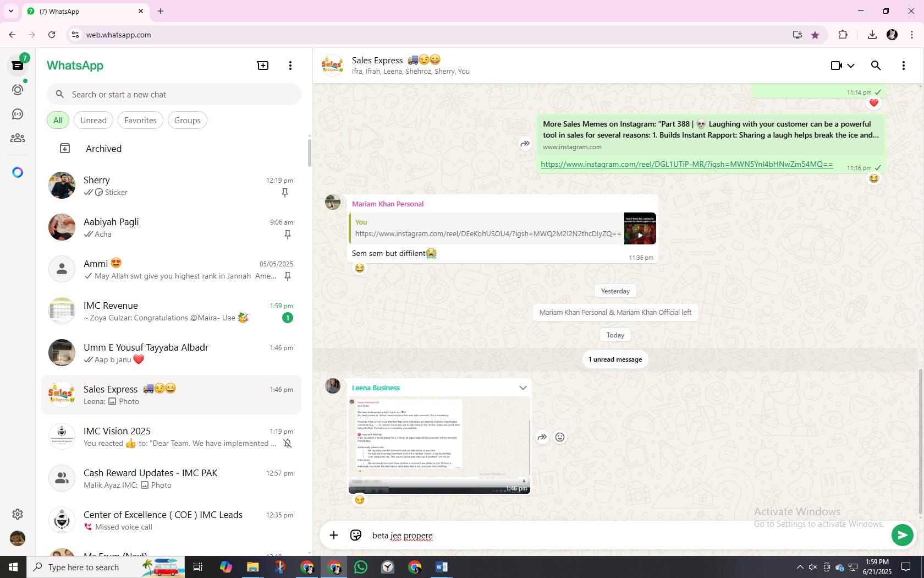
Task: Send the typed message
Action: [x=902, y=535]
